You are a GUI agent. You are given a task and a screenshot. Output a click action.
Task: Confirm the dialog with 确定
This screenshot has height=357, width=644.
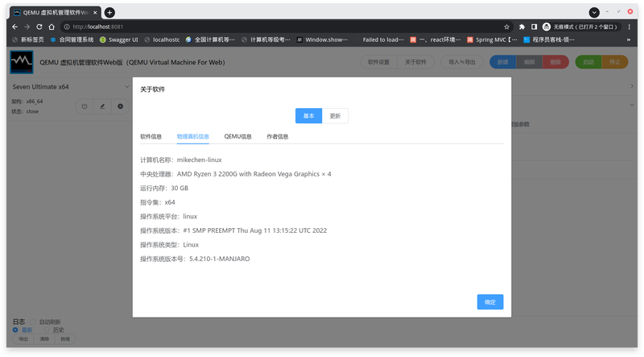[x=490, y=302]
